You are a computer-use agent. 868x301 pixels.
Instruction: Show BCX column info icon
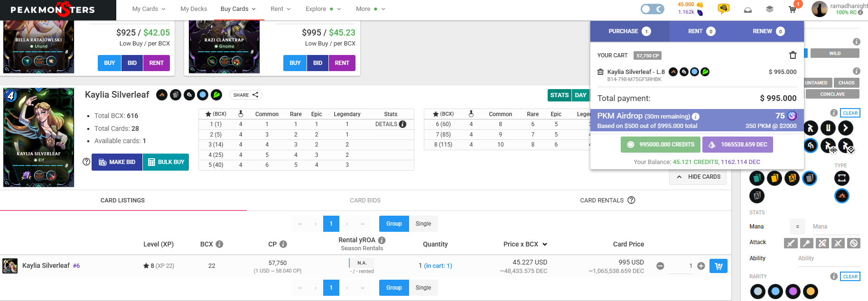coord(219,244)
